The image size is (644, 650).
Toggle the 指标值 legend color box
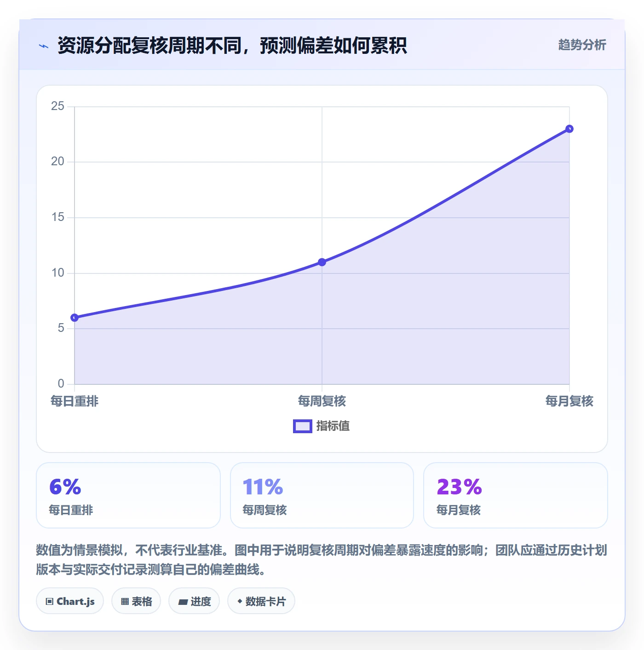[303, 426]
